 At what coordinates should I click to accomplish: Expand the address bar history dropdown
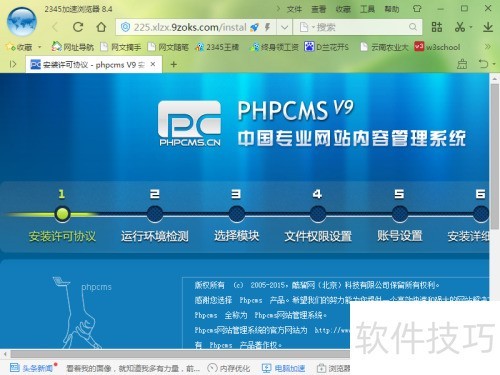tap(284, 27)
